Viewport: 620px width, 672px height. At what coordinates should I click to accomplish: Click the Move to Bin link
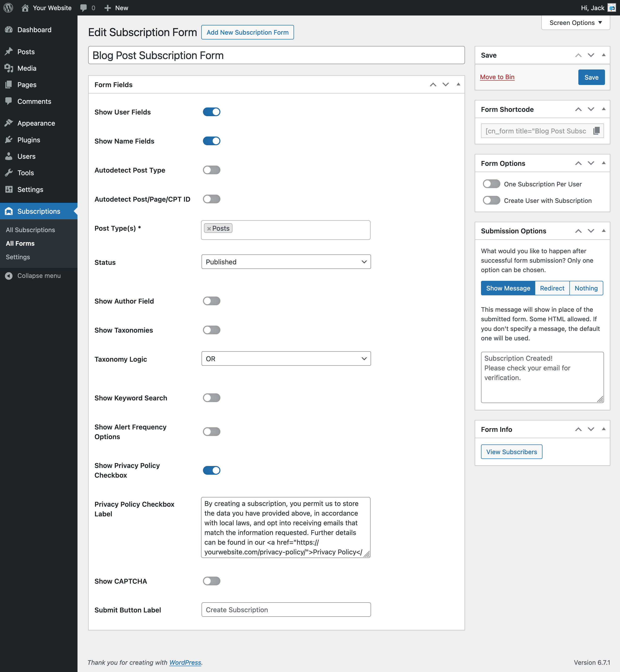pos(497,77)
